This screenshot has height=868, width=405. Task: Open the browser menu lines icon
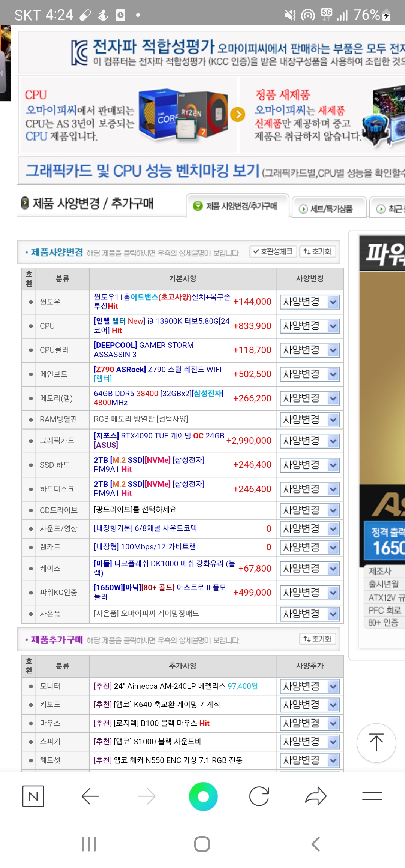[372, 796]
